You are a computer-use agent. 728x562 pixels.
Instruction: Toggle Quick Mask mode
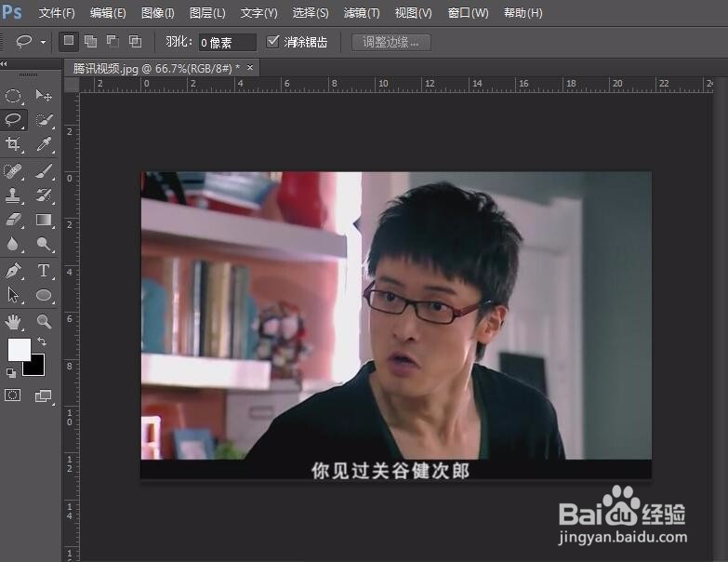[12, 395]
